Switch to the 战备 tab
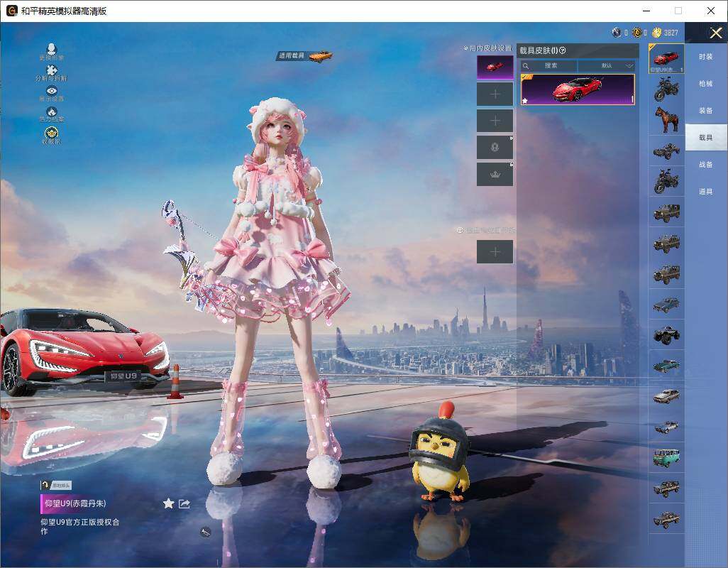 (x=706, y=165)
